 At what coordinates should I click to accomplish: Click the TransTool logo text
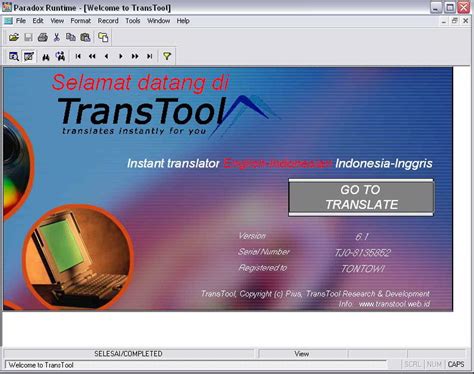point(142,112)
